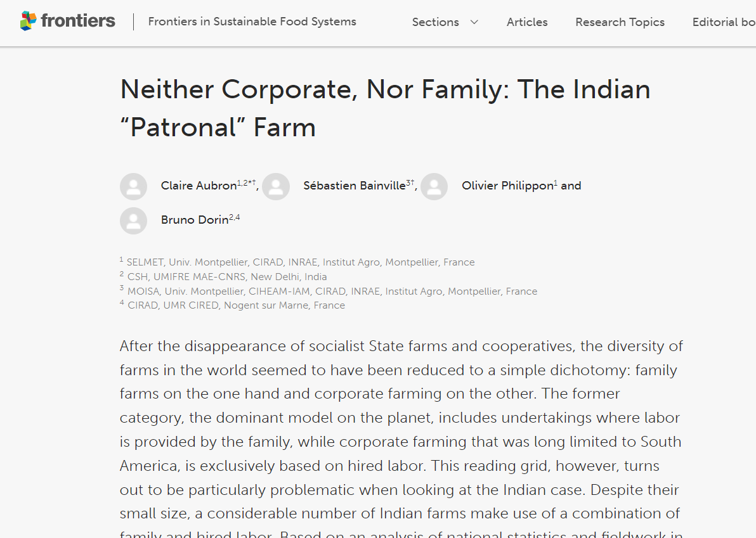
Task: Click the article title heading
Action: pyautogui.click(x=385, y=108)
